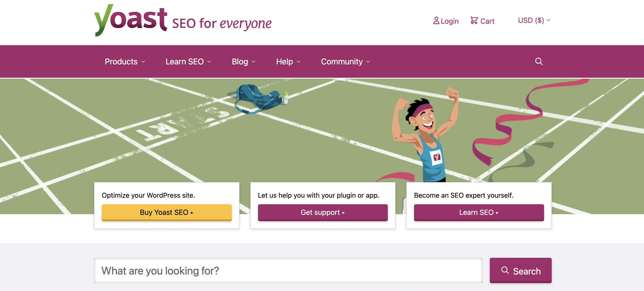
Task: Open the Learn SEO navigation item
Action: click(185, 62)
